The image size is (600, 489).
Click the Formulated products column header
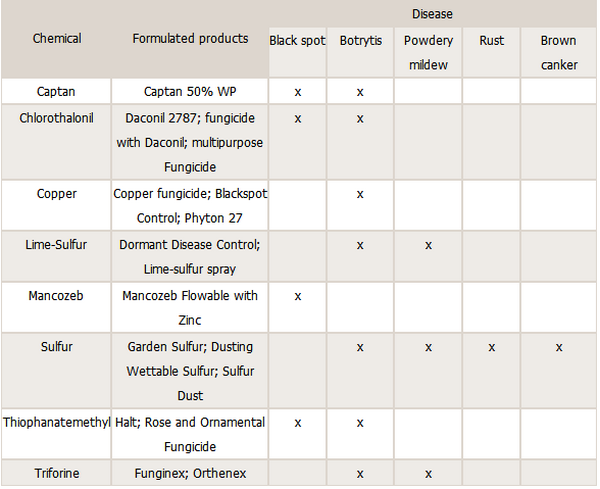(190, 39)
